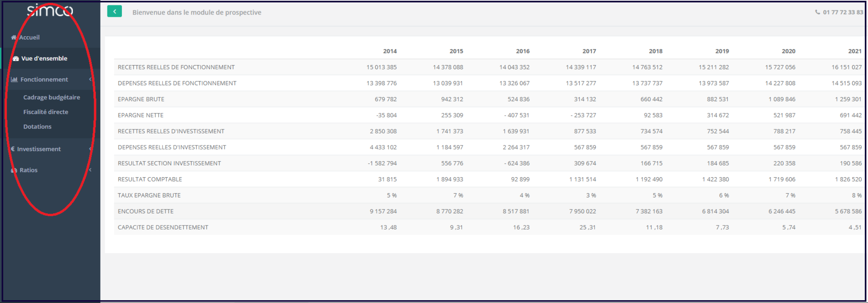Click the home icon beside Accueil

(14, 37)
